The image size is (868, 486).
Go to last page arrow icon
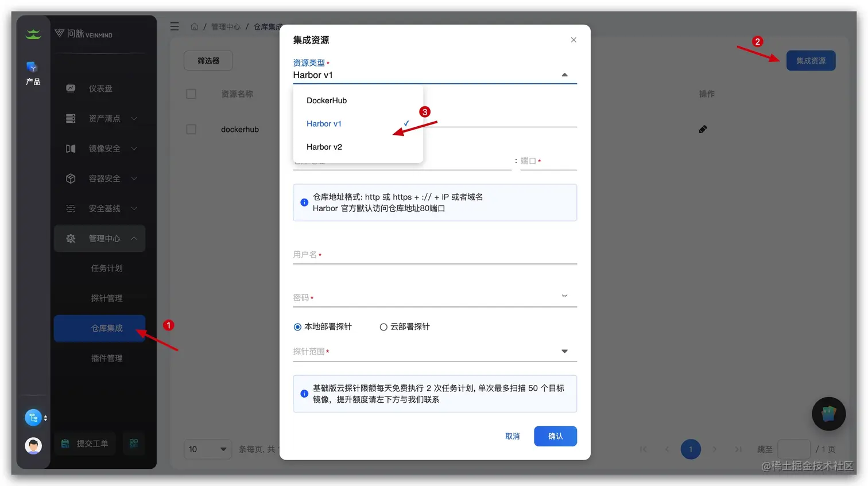click(738, 449)
